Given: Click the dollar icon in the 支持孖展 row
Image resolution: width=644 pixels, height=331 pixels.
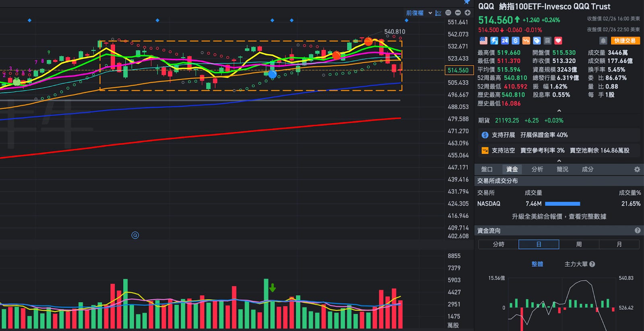Looking at the screenshot, I should (x=485, y=135).
